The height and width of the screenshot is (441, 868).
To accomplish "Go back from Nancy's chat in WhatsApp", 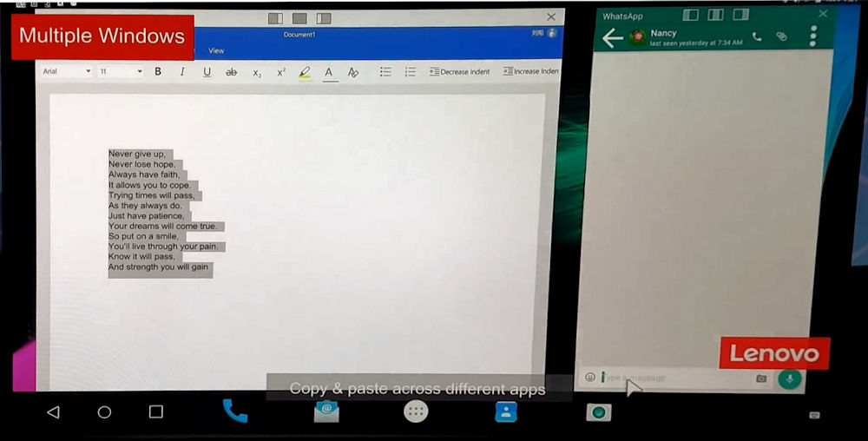I will (x=612, y=38).
